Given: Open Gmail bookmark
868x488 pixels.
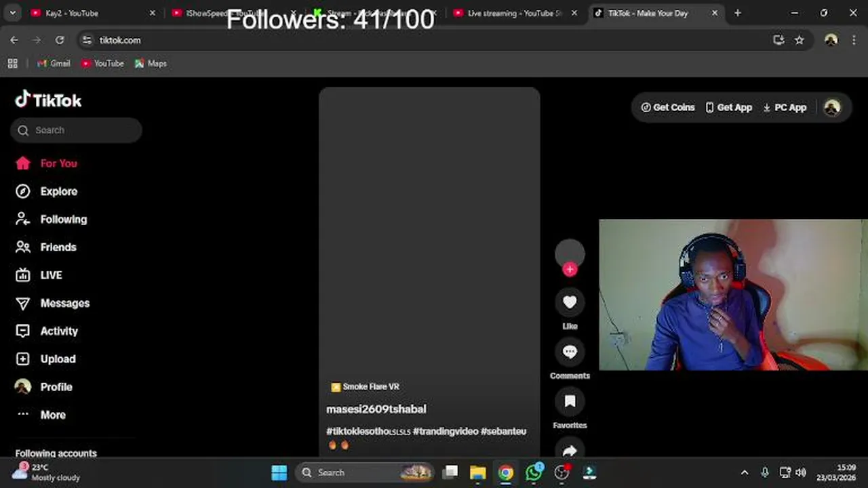Looking at the screenshot, I should pos(54,63).
